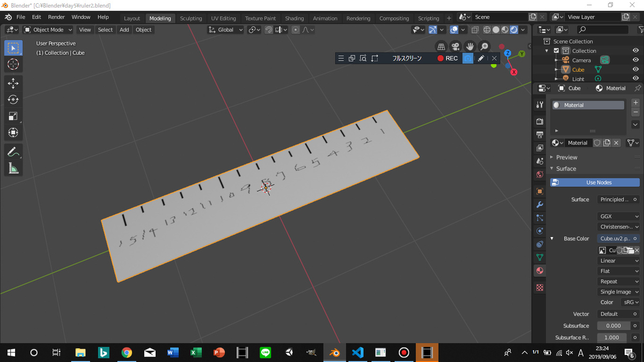This screenshot has height=362, width=644.
Task: Click the Cube.uv2 Base Color texture field
Action: 618,239
